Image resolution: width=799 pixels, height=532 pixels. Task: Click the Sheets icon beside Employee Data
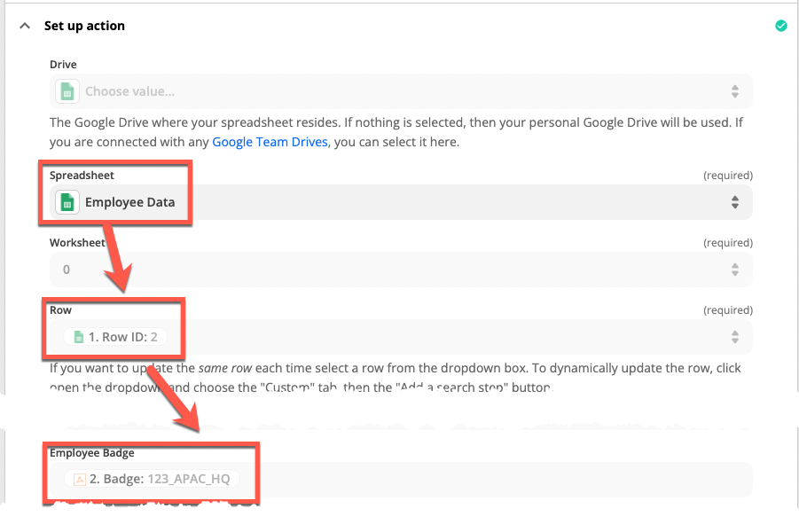(67, 202)
